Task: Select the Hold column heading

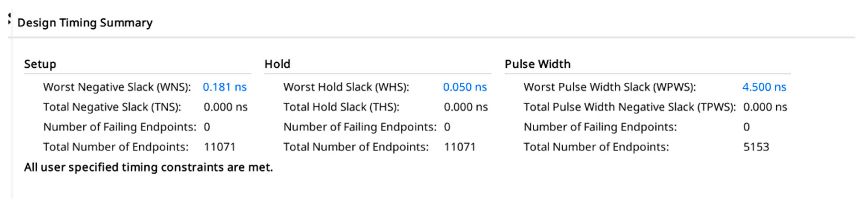Action: click(277, 64)
